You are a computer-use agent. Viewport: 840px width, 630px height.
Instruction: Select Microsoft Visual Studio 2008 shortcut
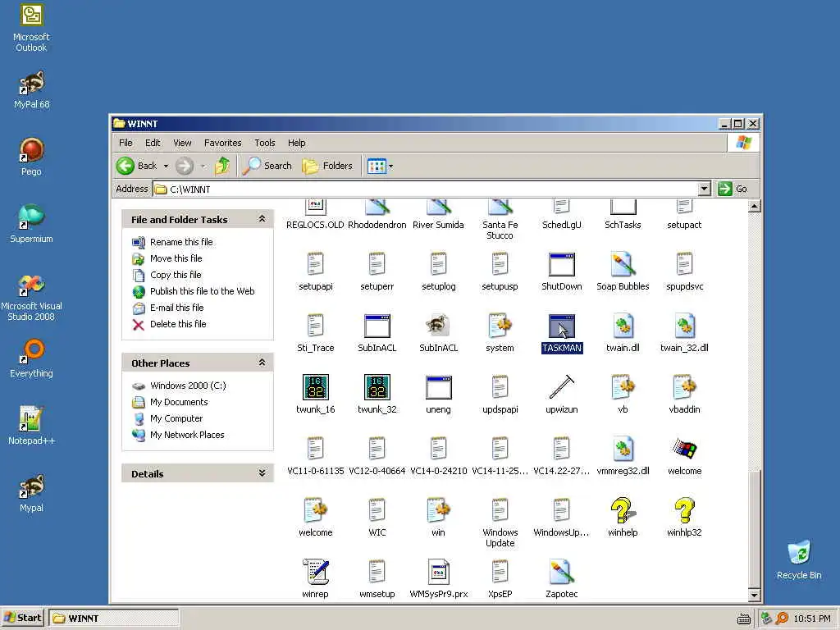point(31,297)
